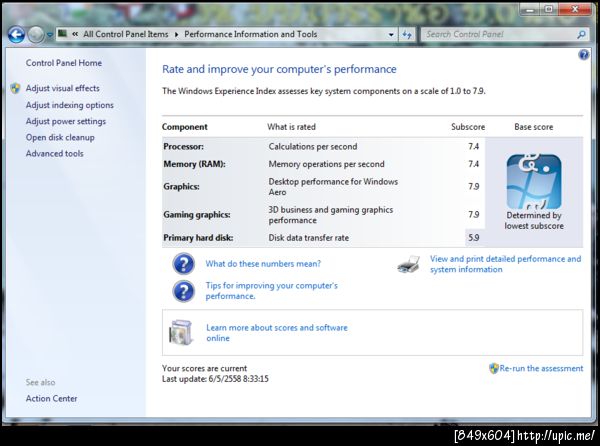Open disk cleanup link
Screen dimensions: 600x446
pos(60,137)
